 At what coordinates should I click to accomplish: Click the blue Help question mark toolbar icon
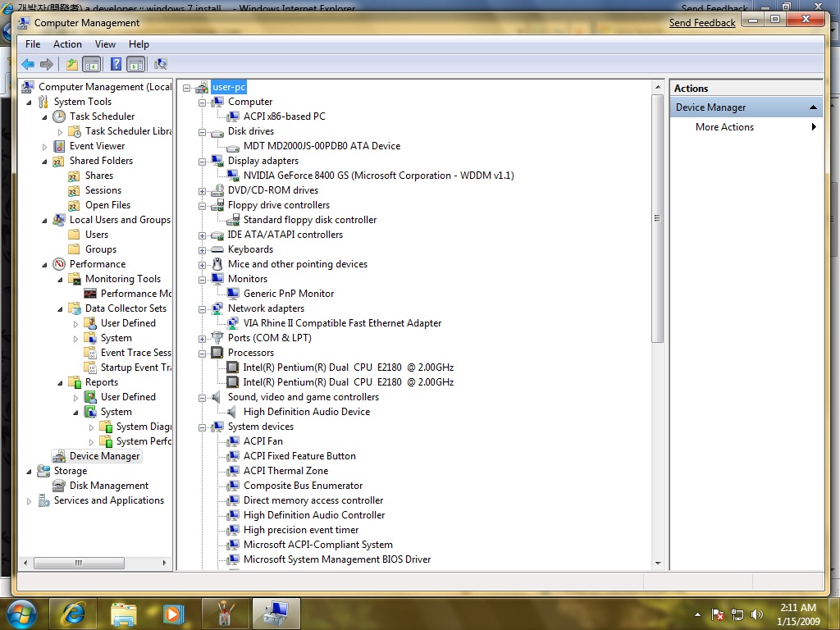116,64
